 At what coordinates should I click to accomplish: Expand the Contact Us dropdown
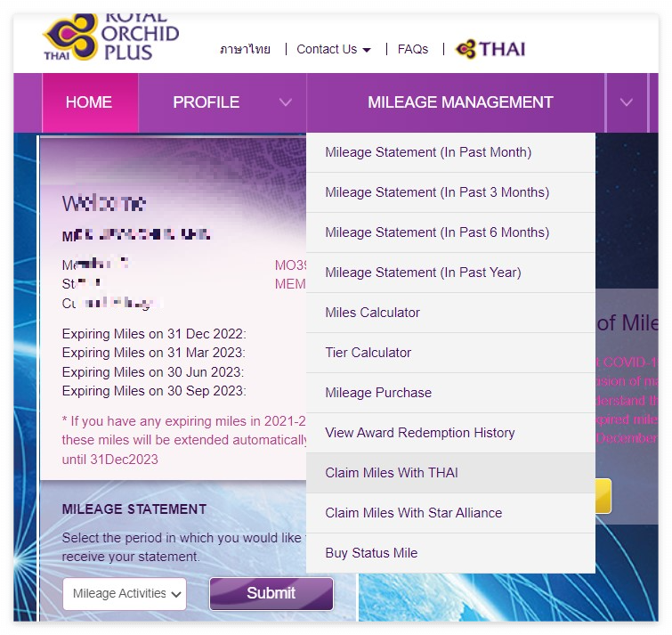pyautogui.click(x=334, y=49)
